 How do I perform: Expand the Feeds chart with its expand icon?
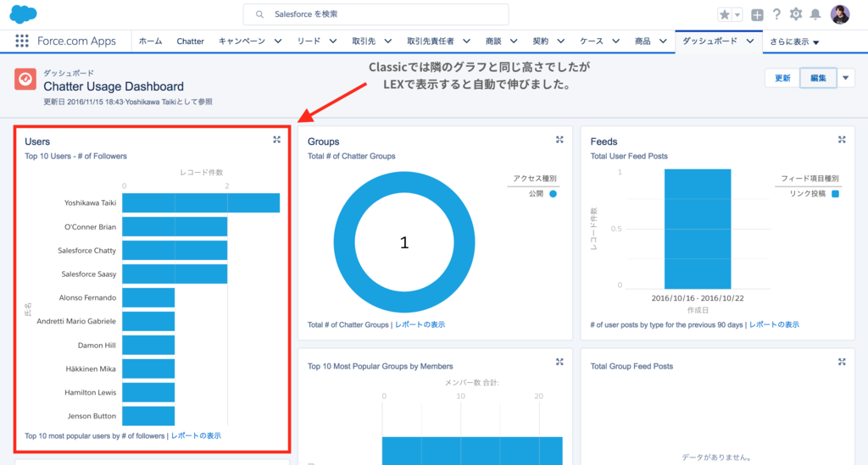click(842, 140)
